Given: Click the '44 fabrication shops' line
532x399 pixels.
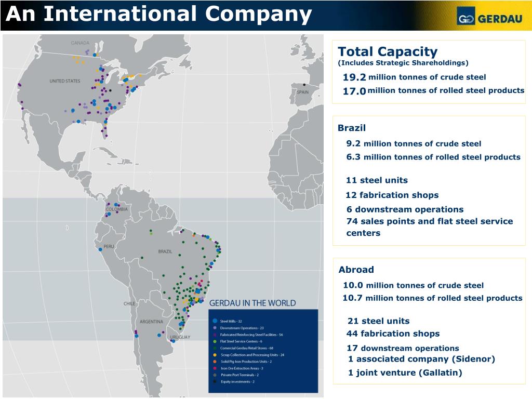Looking at the screenshot, I should tap(393, 334).
